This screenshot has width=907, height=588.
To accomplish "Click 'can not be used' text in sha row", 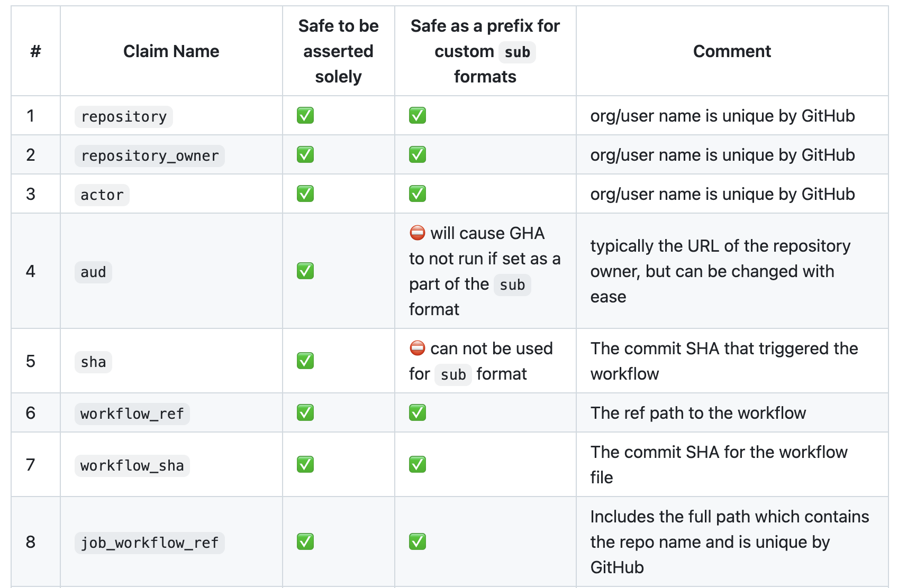I will coord(492,348).
